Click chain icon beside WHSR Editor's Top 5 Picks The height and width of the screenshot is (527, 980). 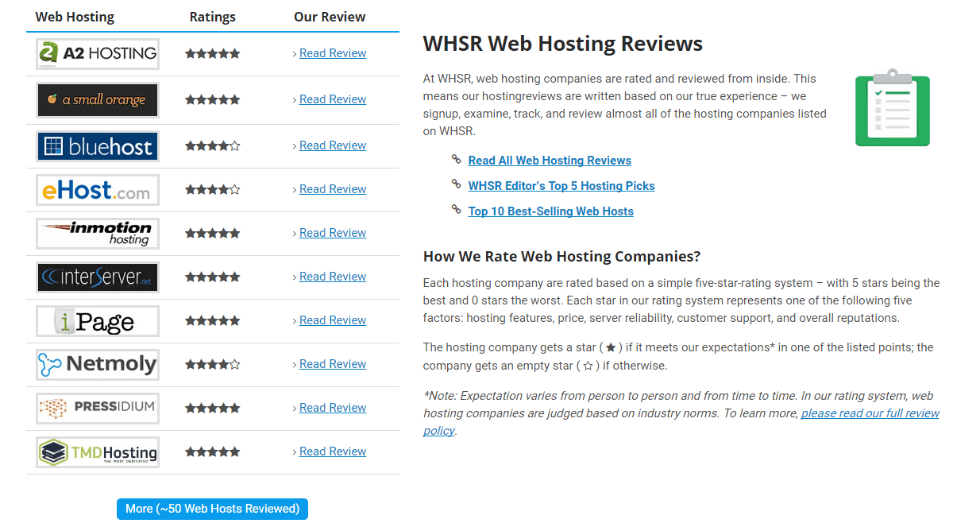click(x=456, y=184)
